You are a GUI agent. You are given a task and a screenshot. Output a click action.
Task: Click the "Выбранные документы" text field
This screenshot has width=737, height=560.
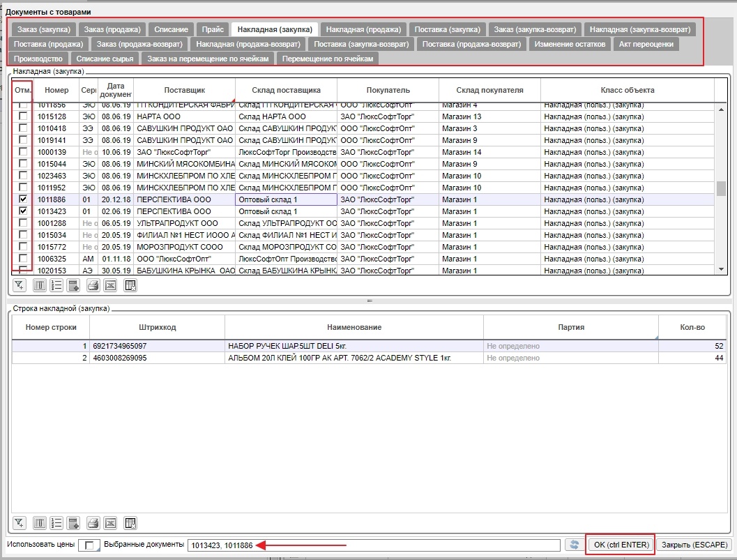373,545
